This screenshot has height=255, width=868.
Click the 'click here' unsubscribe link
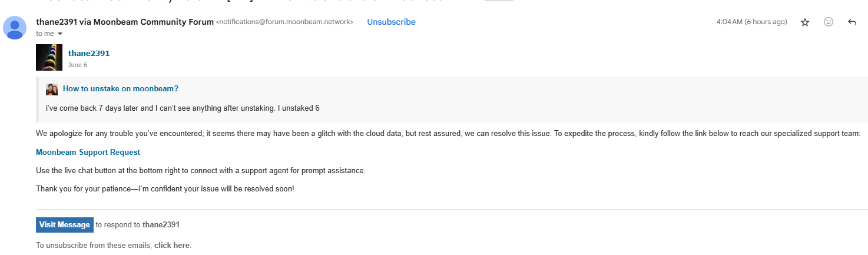(x=172, y=246)
